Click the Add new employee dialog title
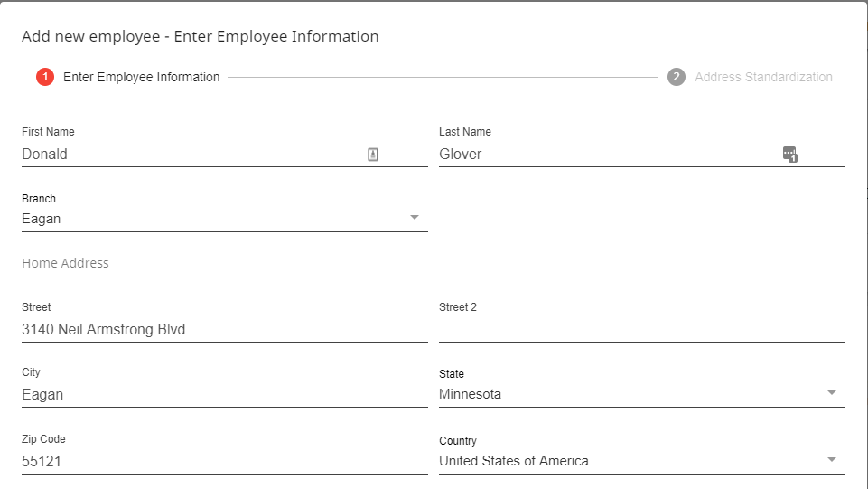The width and height of the screenshot is (868, 489). (200, 37)
